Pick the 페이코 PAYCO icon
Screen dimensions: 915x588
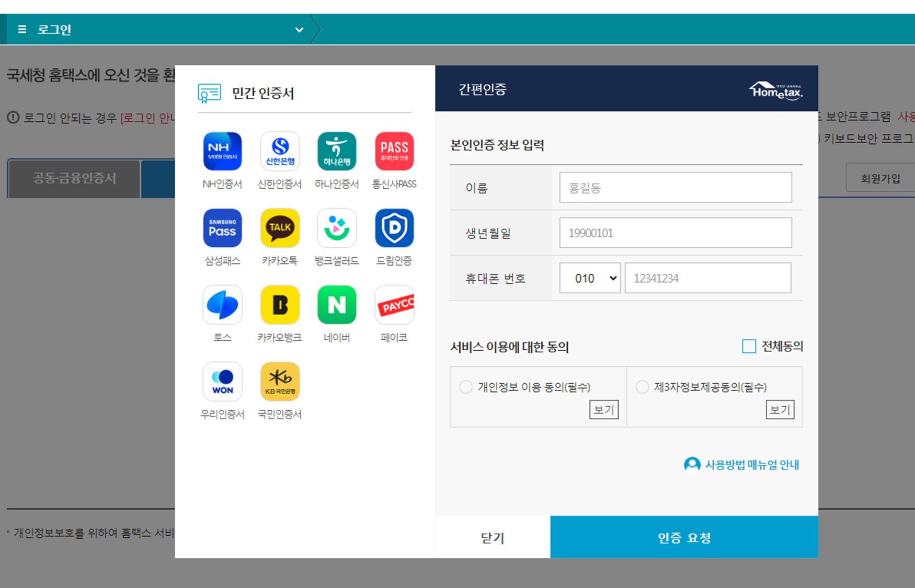[x=394, y=305]
